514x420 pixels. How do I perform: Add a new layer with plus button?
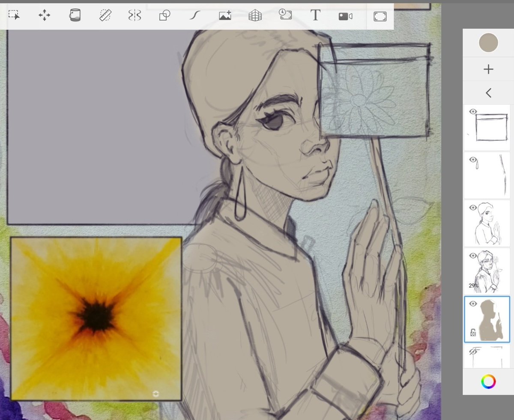(488, 69)
